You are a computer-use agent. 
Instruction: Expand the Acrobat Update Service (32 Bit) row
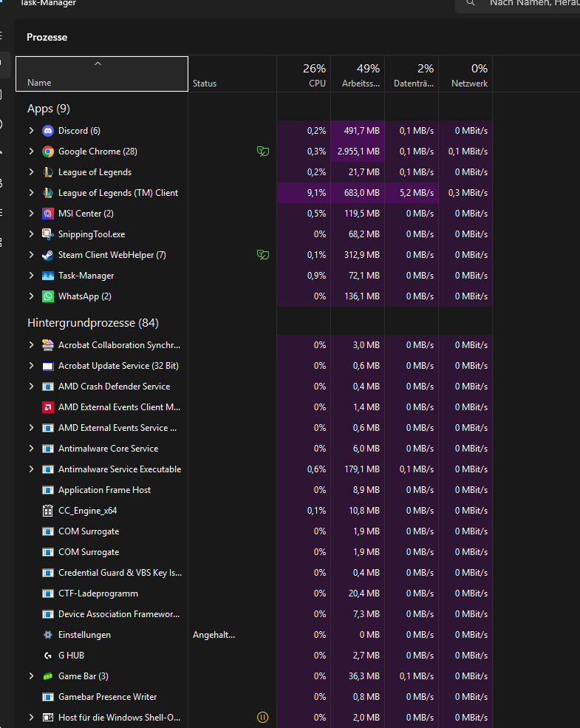click(31, 366)
